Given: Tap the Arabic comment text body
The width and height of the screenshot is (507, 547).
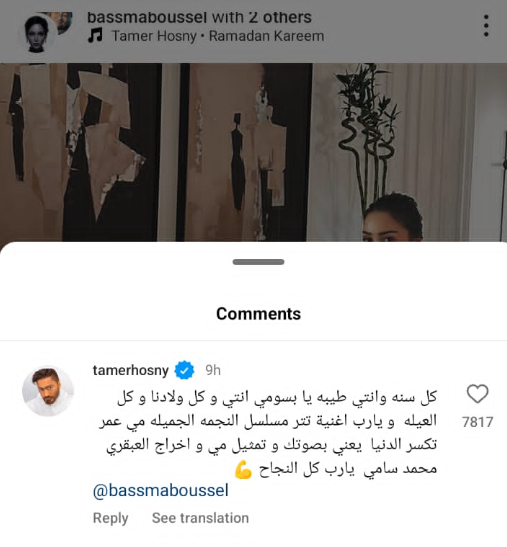Looking at the screenshot, I should pos(268,433).
